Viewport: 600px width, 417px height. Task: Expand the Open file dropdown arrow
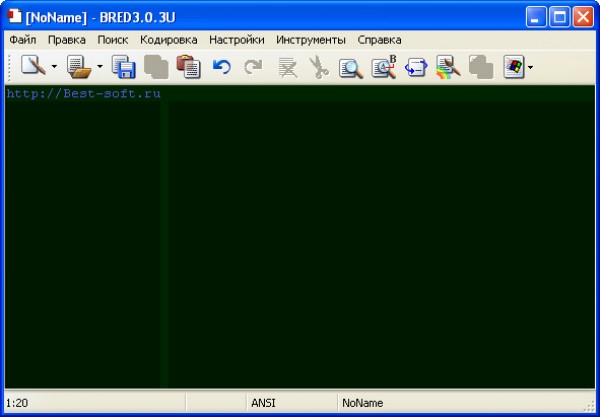[100, 68]
